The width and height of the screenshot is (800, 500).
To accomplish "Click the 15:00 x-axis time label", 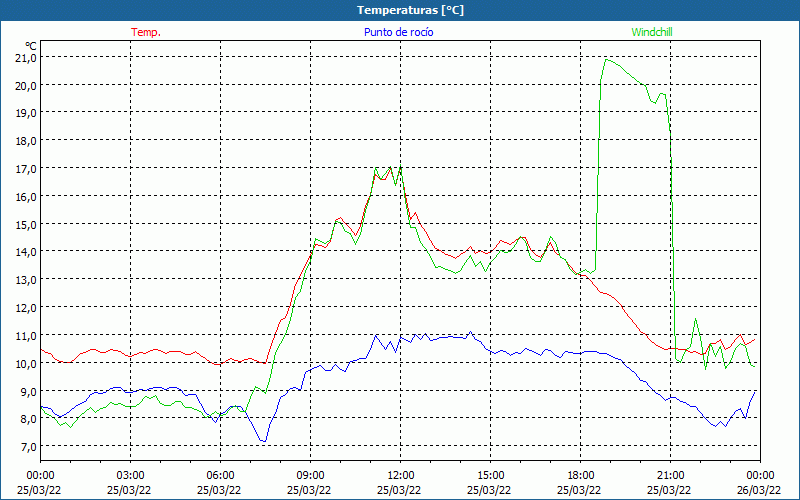I will 490,476.
